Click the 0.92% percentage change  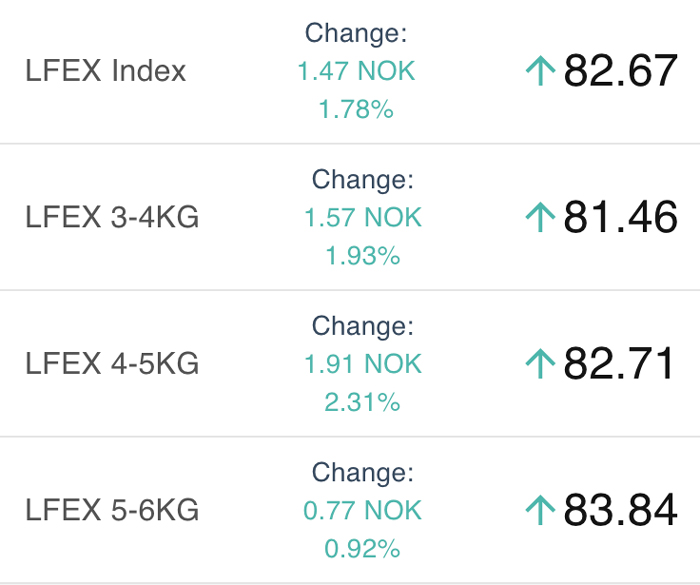pos(362,549)
